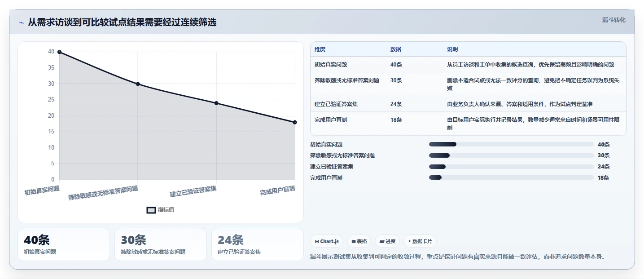Click the 24条 table cell
Screen dimensions: 644x279
pyautogui.click(x=396, y=104)
